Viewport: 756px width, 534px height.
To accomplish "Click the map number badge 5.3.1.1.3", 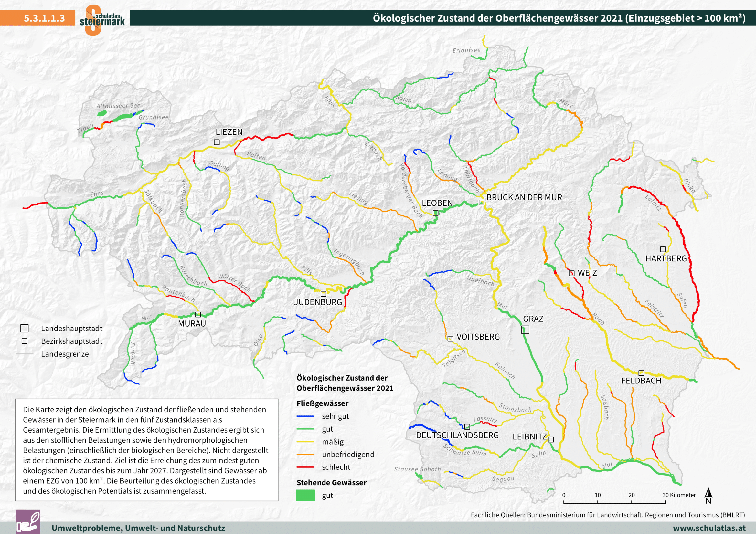I will click(x=45, y=19).
